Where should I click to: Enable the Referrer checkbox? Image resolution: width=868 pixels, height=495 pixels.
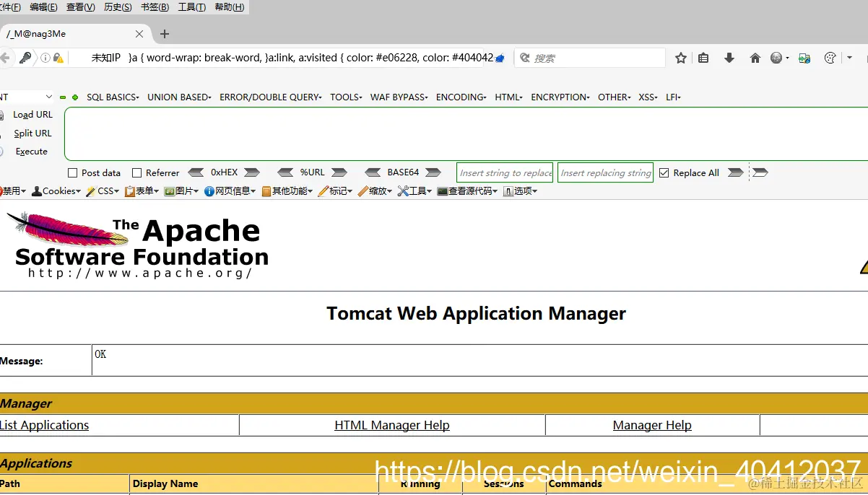pyautogui.click(x=136, y=173)
